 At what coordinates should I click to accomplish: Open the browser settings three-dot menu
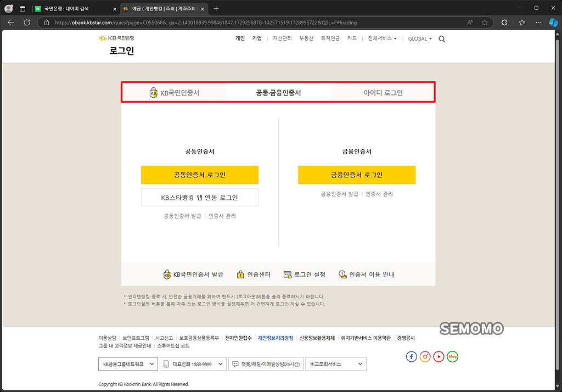pyautogui.click(x=538, y=23)
